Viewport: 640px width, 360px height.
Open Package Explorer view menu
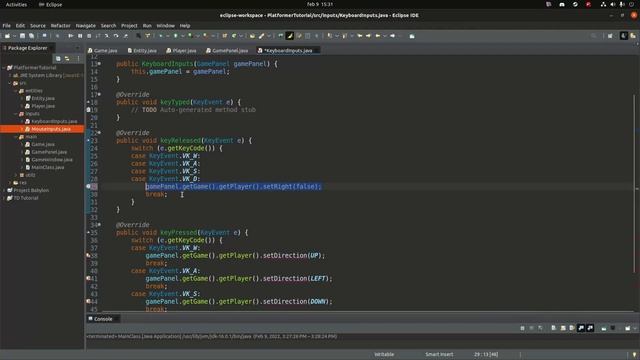78,59
